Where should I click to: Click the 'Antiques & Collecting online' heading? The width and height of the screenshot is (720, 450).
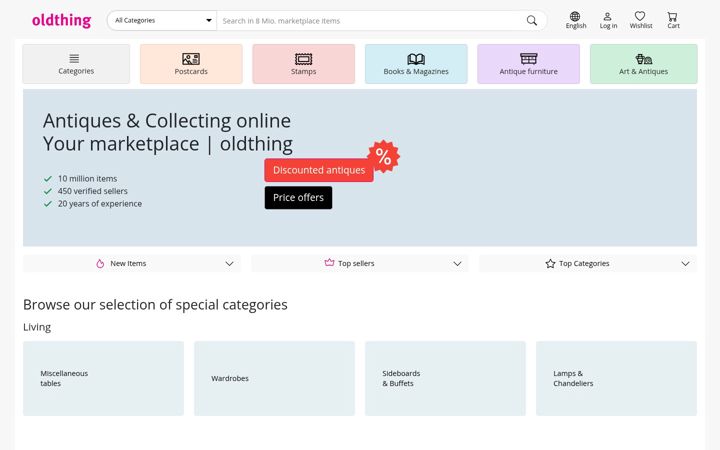pos(167,121)
